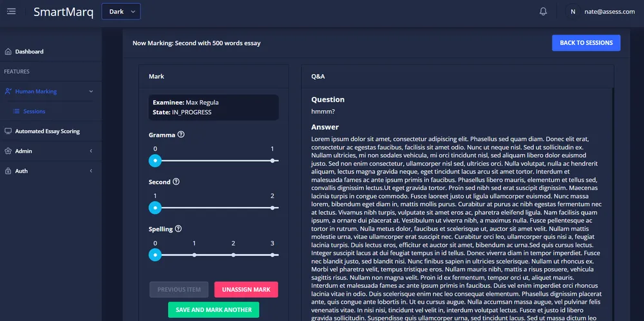Click the Admin badge icon
The height and width of the screenshot is (321, 644).
(8, 151)
